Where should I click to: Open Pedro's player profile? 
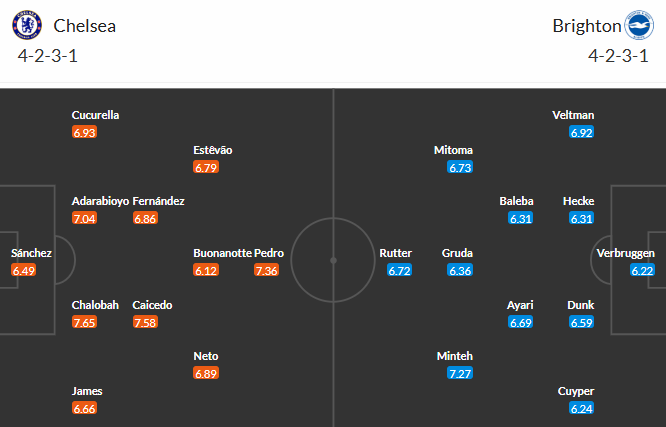tap(270, 253)
